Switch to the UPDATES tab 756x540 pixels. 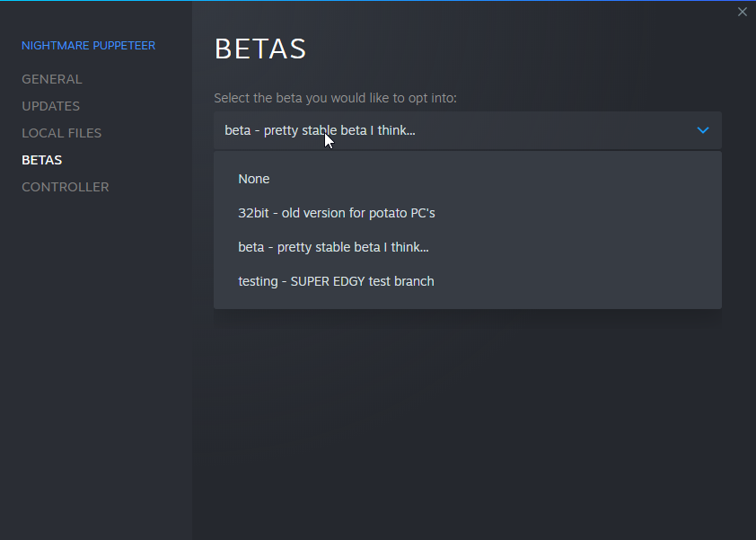[50, 106]
